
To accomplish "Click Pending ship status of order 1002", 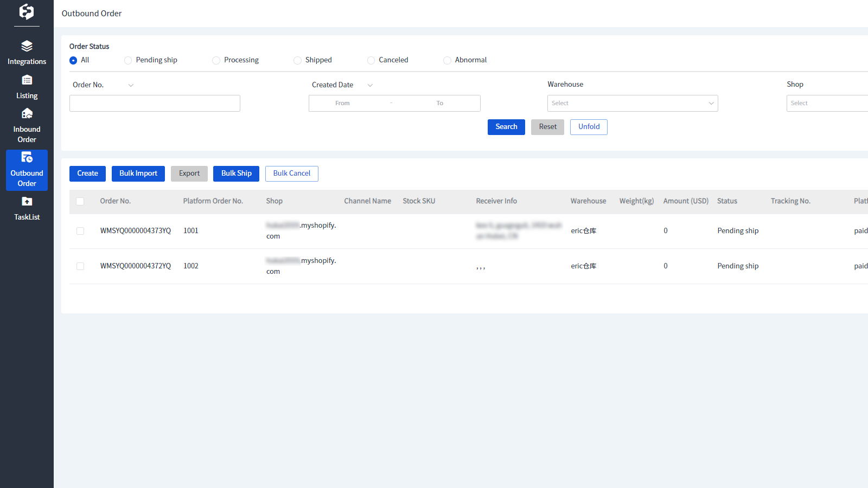I will pyautogui.click(x=738, y=266).
